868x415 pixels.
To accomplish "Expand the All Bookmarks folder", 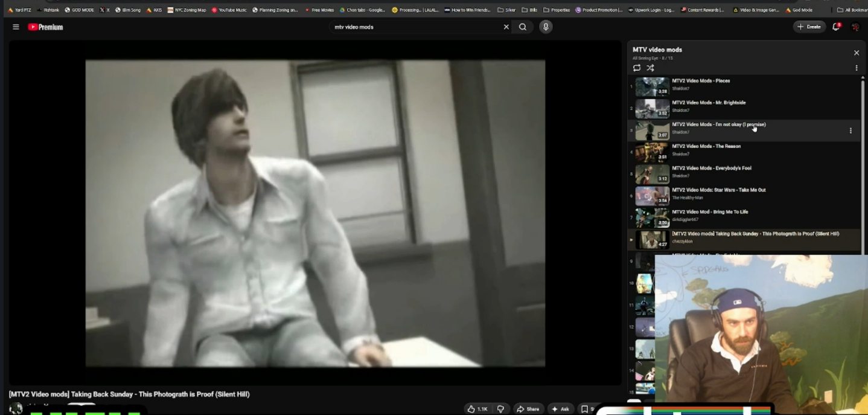I will click(852, 10).
